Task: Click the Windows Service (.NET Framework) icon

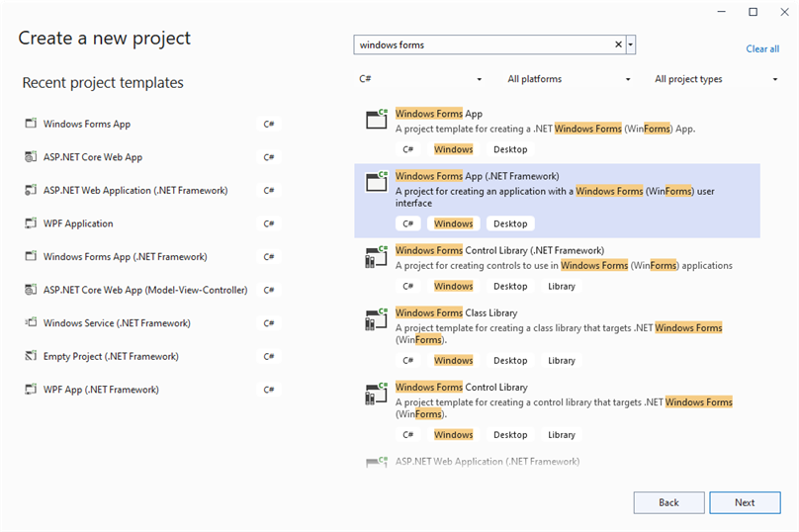Action: pos(31,322)
